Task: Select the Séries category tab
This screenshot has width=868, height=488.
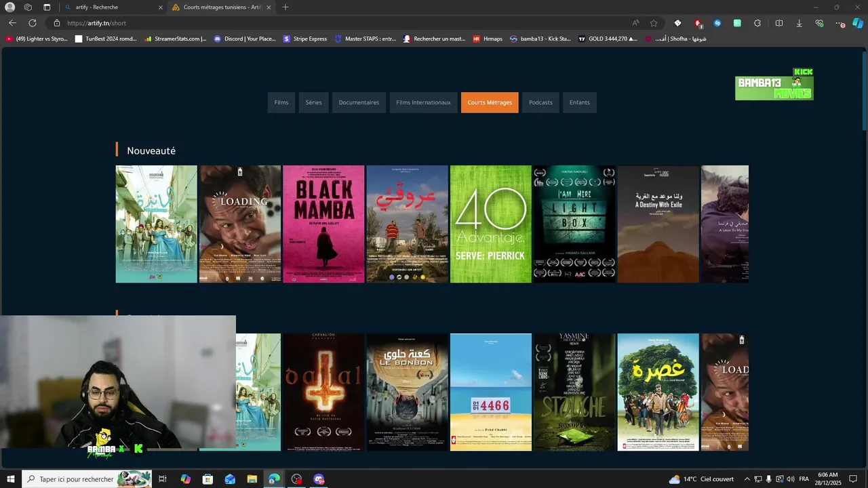Action: point(313,102)
